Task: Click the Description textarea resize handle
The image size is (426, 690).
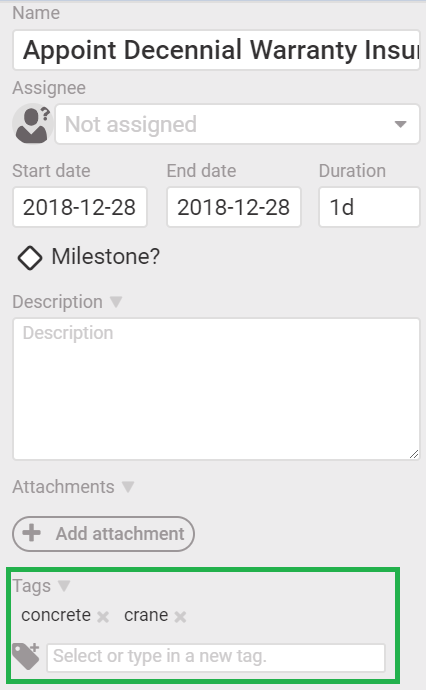Action: pyautogui.click(x=414, y=454)
